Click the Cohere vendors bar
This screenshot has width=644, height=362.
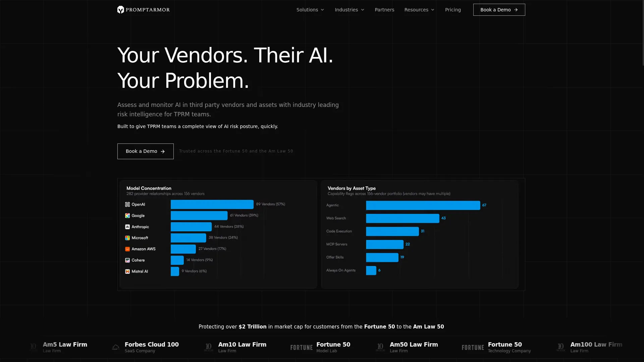177,260
